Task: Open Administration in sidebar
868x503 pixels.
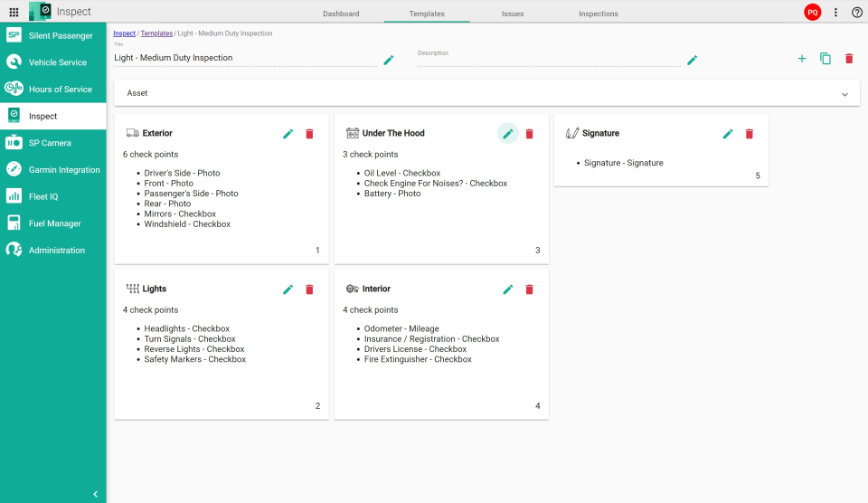Action: pos(53,251)
